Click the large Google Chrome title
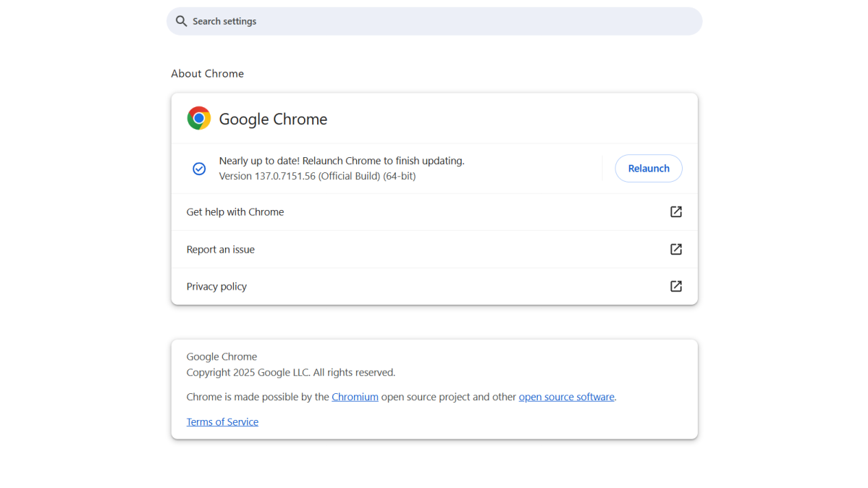The width and height of the screenshot is (868, 488). 273,119
